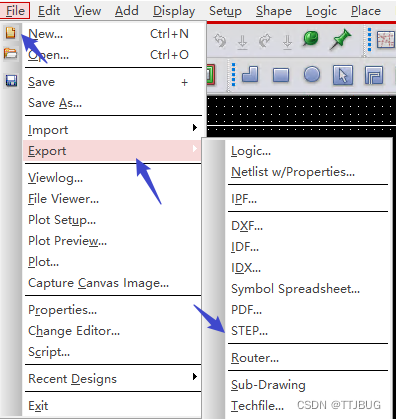Select Capture Canvas Image... entry

(x=113, y=283)
